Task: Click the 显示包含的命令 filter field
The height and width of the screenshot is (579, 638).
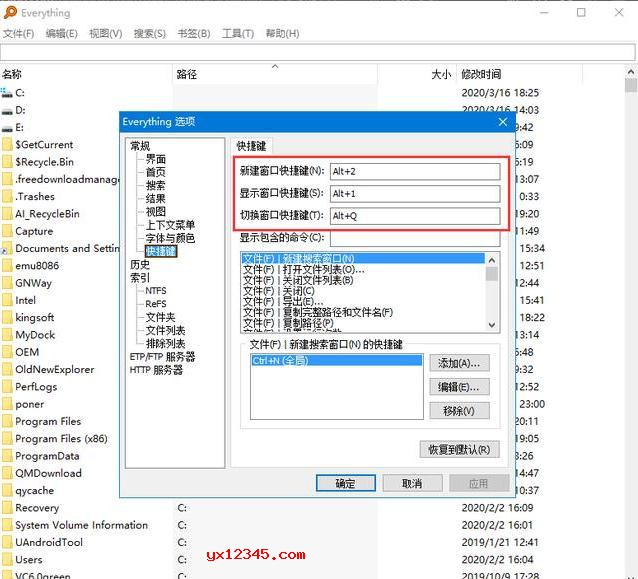Action: (415, 238)
